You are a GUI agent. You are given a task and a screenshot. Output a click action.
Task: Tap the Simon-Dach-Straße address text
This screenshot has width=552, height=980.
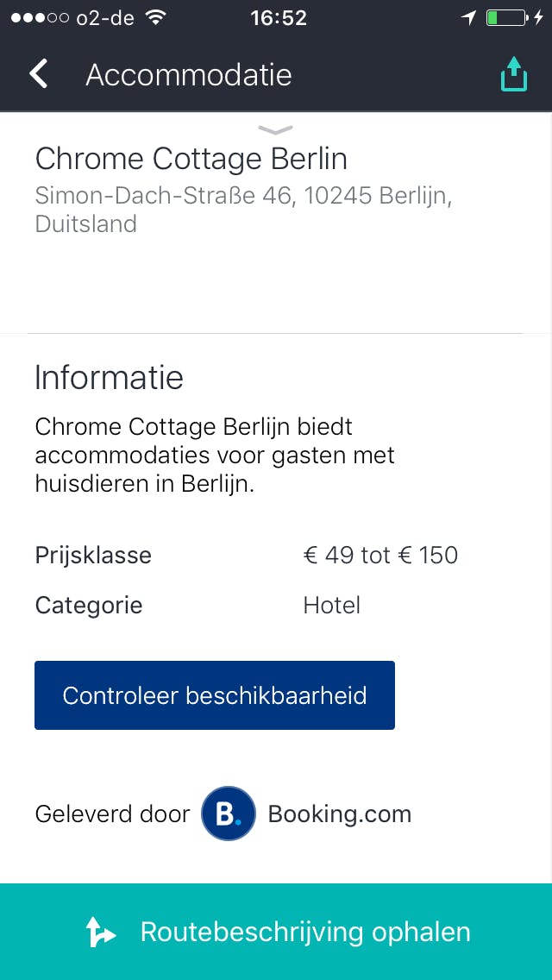[243, 209]
